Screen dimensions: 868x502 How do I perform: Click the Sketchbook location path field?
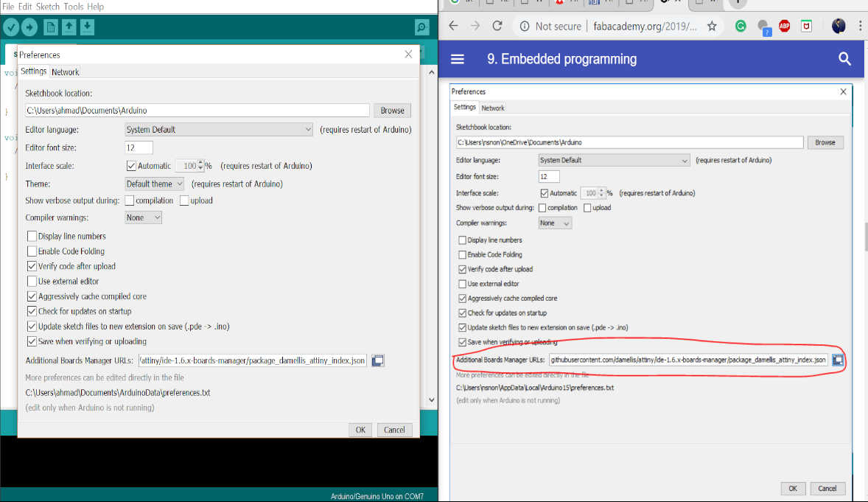pyautogui.click(x=197, y=111)
